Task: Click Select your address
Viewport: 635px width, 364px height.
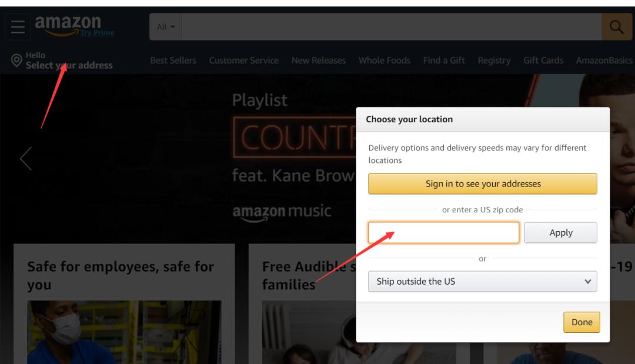Action: click(x=69, y=65)
